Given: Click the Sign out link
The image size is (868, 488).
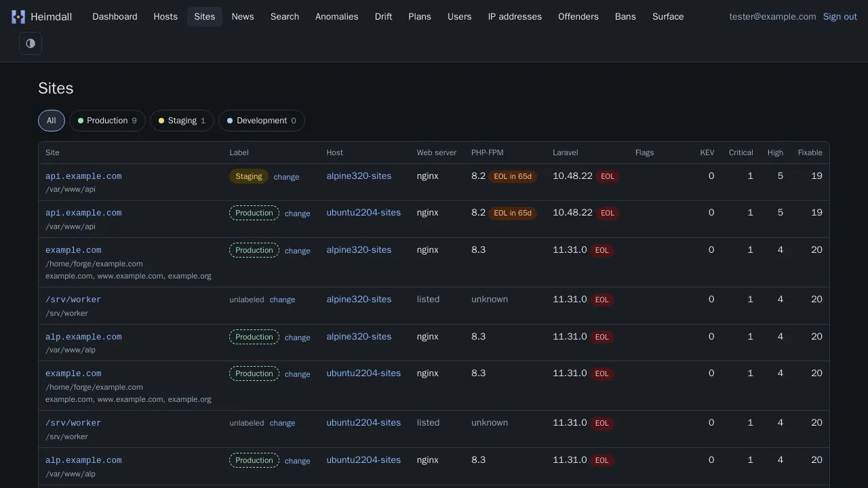Looking at the screenshot, I should (x=840, y=17).
